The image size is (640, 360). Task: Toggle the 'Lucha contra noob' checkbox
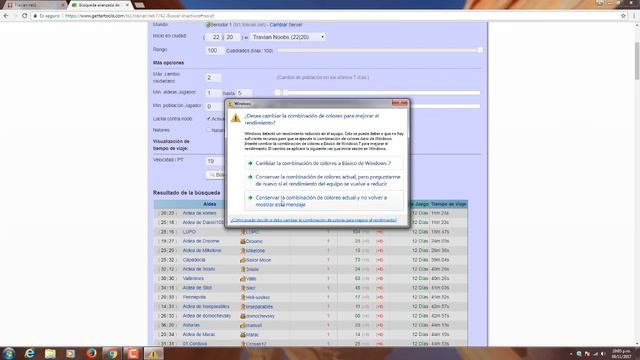[x=209, y=119]
